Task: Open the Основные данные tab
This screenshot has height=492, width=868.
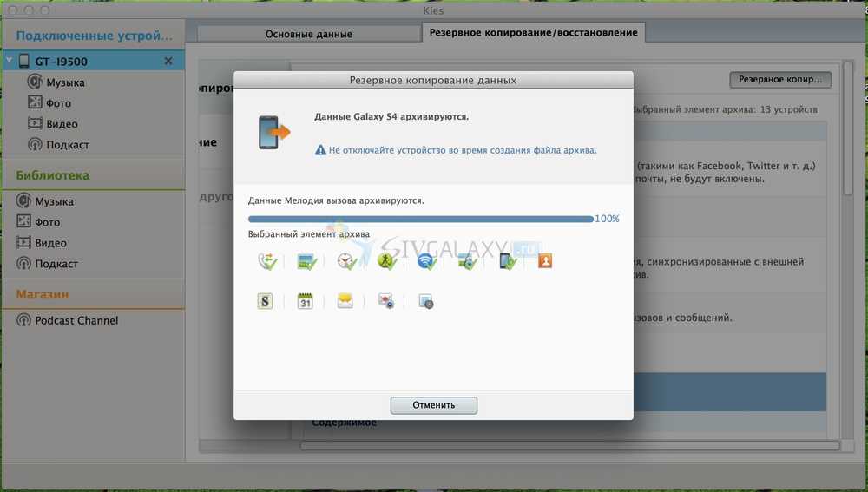Action: tap(308, 34)
